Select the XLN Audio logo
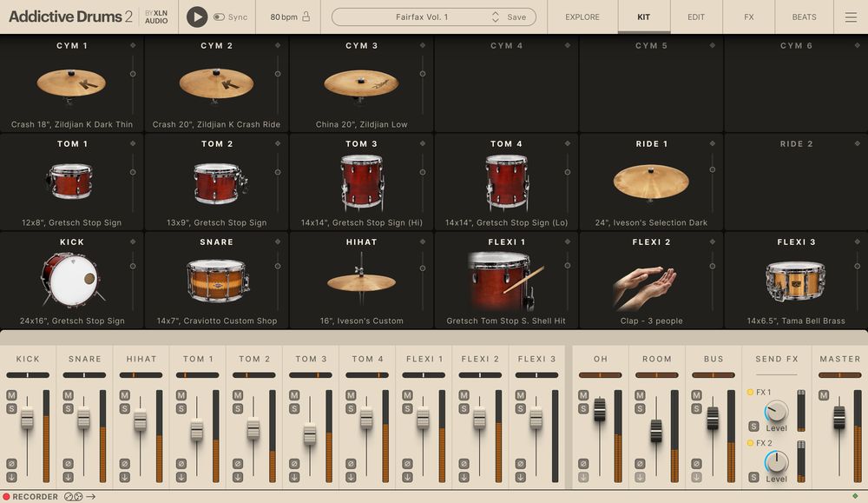 pyautogui.click(x=156, y=17)
